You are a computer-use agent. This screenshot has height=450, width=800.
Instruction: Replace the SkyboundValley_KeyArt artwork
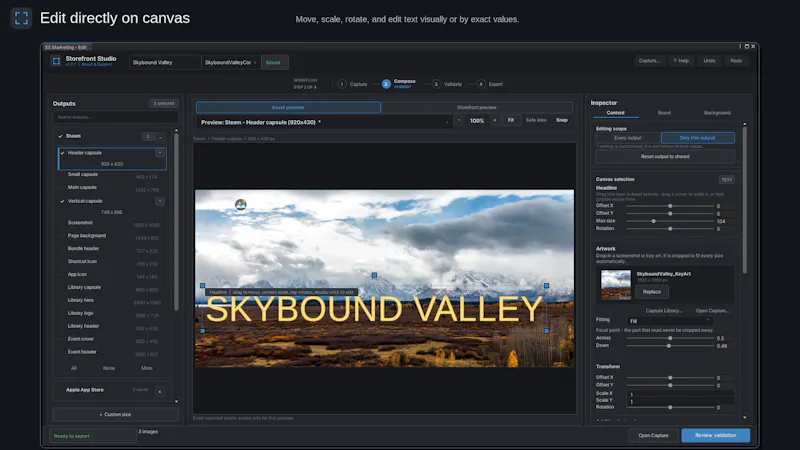[x=652, y=292]
